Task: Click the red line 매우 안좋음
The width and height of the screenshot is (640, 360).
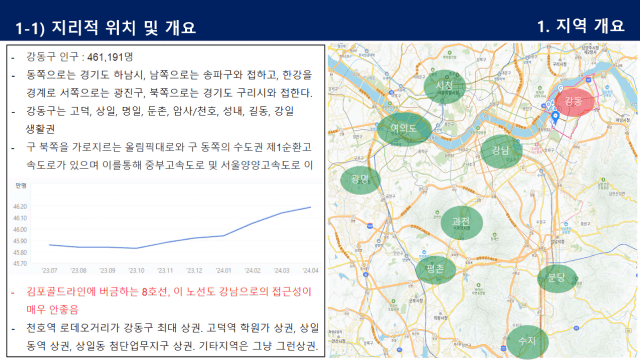Action: point(52,309)
